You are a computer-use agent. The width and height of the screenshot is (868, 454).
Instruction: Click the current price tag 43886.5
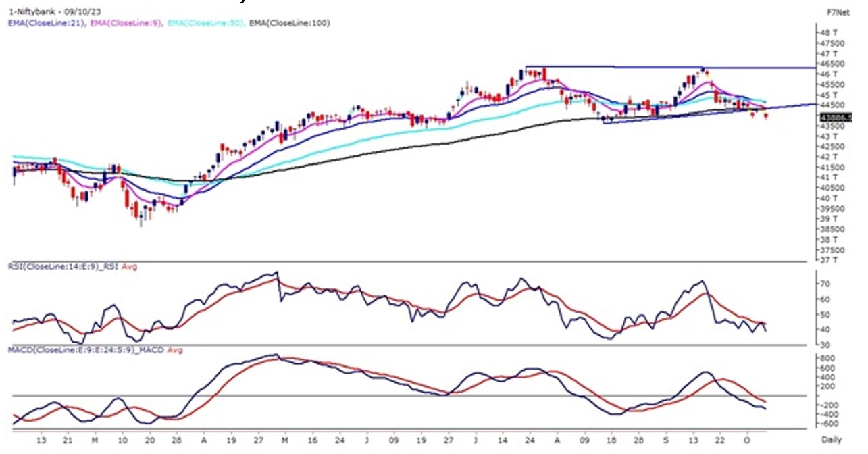pyautogui.click(x=837, y=118)
